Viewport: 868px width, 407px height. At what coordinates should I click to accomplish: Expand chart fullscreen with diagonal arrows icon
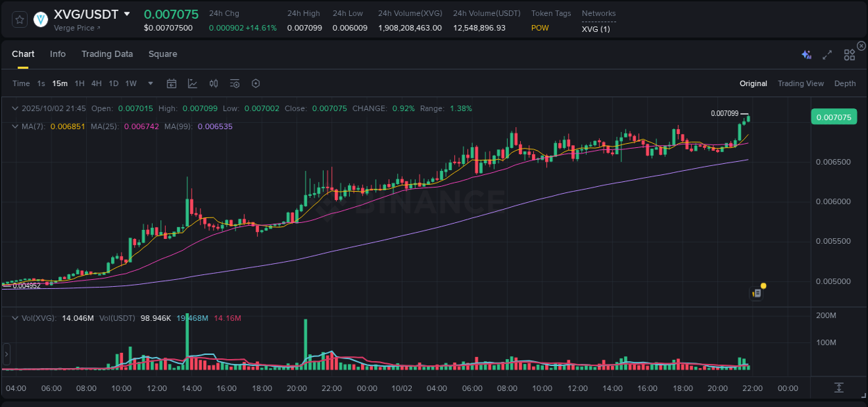coord(826,53)
